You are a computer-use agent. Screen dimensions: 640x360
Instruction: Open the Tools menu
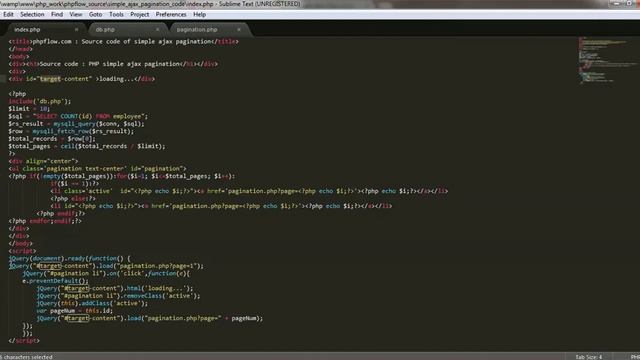tap(116, 14)
